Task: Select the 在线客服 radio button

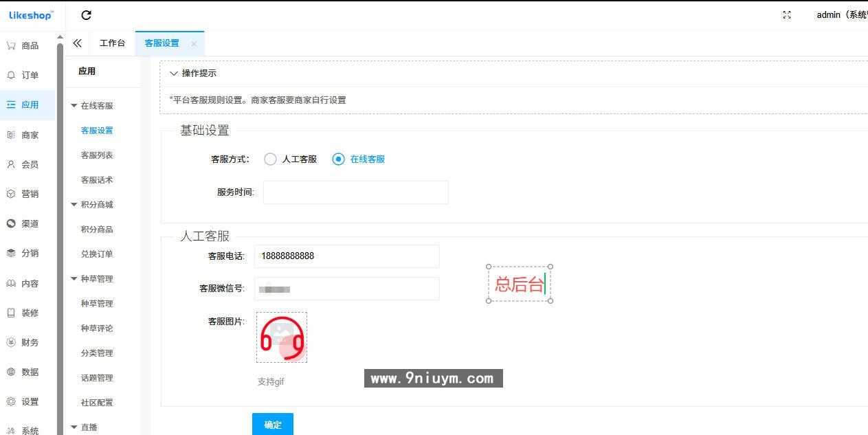Action: (x=337, y=158)
